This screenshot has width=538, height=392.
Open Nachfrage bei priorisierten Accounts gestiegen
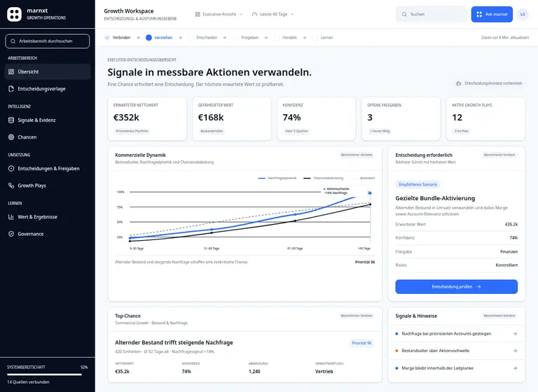(456, 334)
